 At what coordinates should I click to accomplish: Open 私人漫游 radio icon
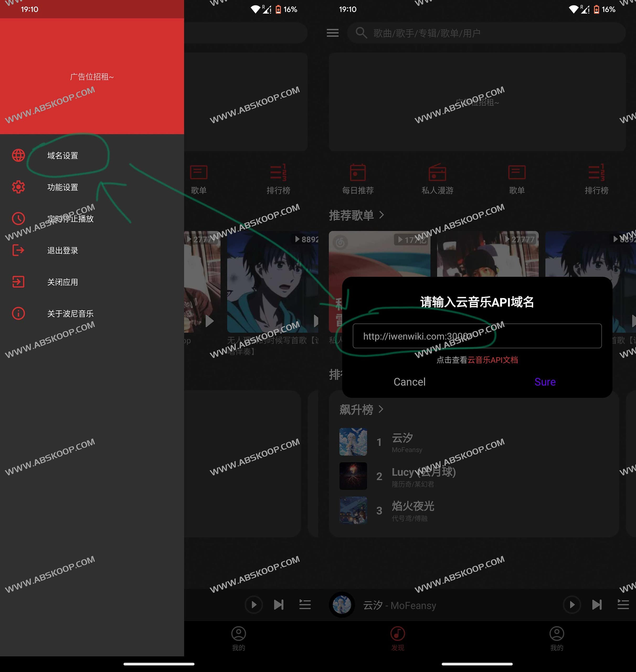click(x=437, y=174)
